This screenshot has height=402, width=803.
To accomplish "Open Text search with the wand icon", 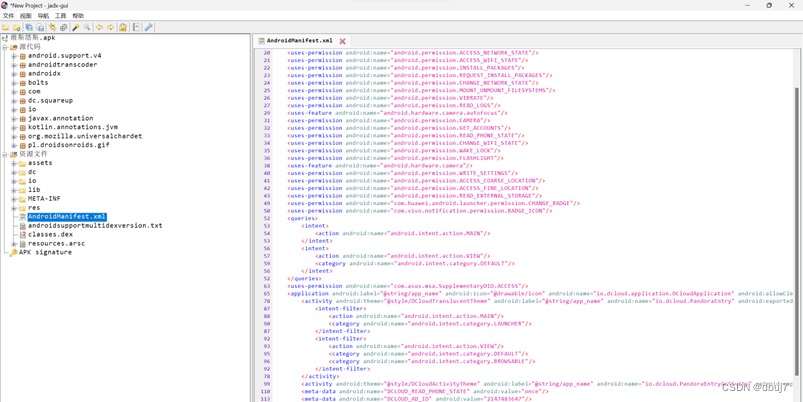I will 76,27.
